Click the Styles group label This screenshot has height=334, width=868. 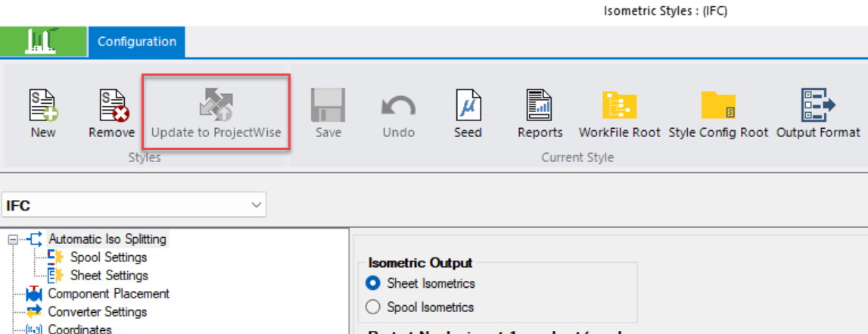(144, 158)
